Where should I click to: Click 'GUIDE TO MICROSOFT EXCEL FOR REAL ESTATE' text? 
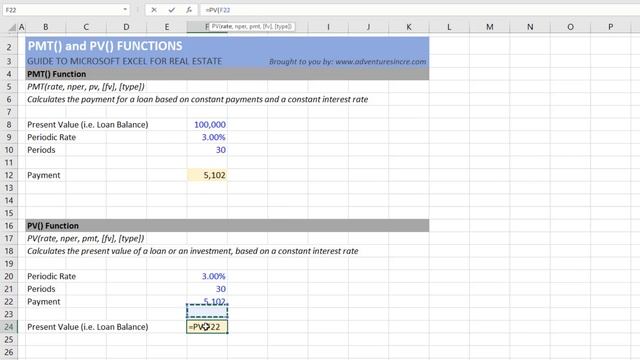click(x=124, y=61)
